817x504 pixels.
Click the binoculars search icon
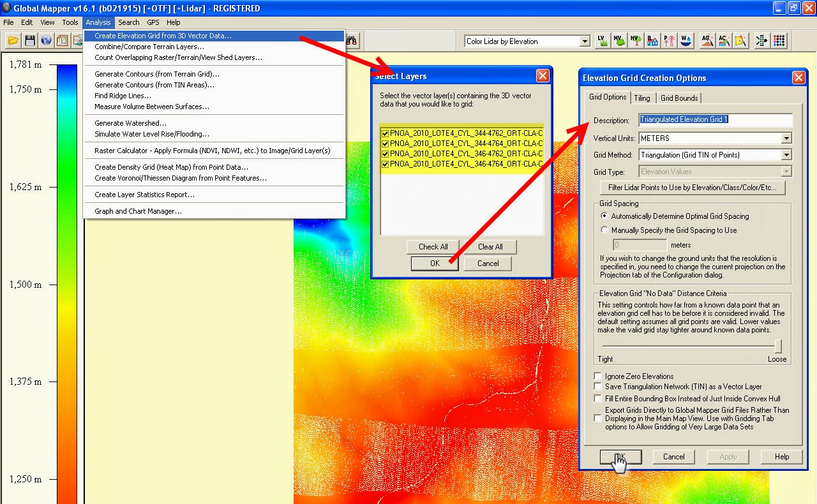352,41
